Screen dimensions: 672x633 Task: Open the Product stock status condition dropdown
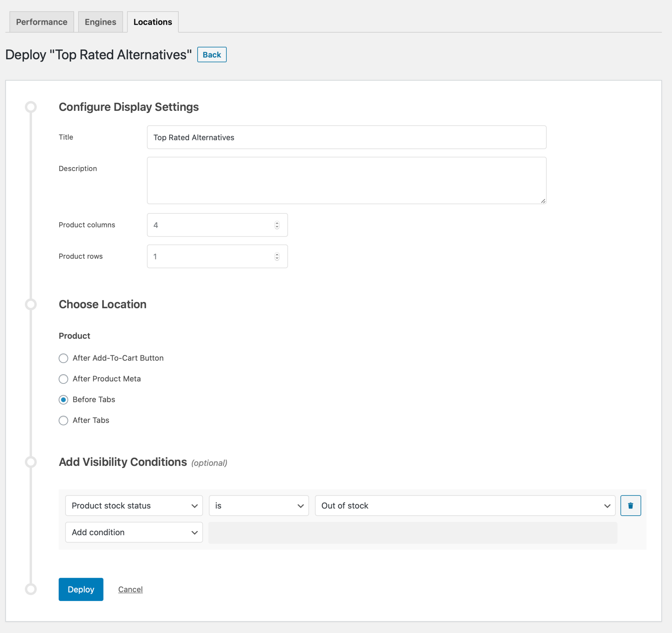[x=133, y=505]
